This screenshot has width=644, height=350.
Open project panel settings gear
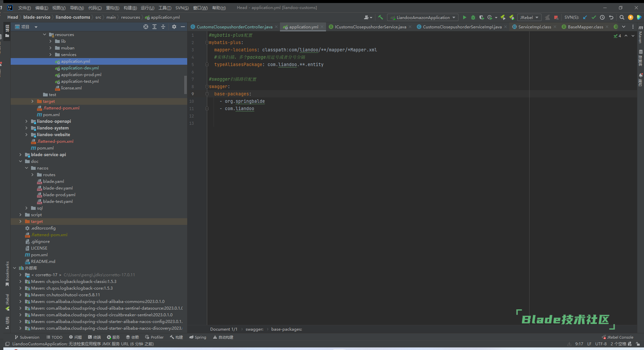coord(174,27)
